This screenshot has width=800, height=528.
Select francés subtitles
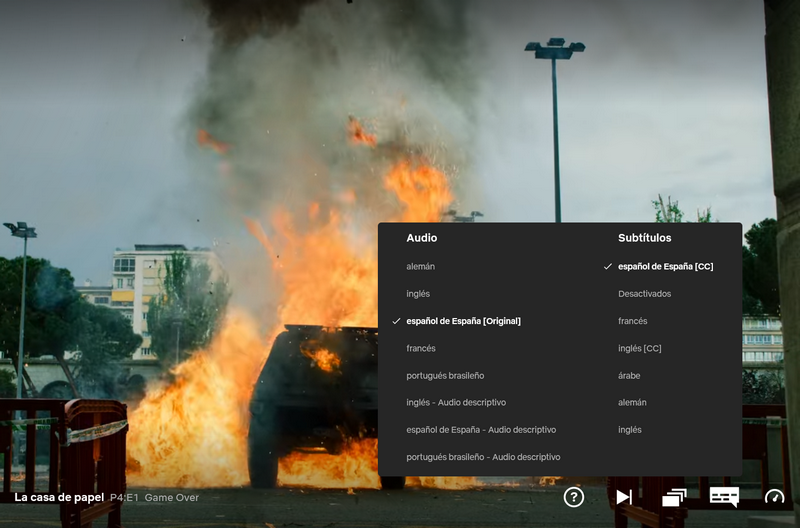click(633, 321)
